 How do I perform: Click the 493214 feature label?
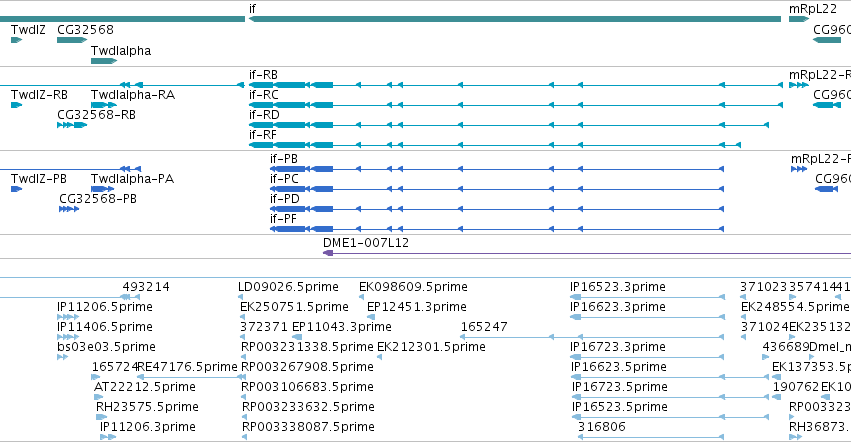(146, 287)
